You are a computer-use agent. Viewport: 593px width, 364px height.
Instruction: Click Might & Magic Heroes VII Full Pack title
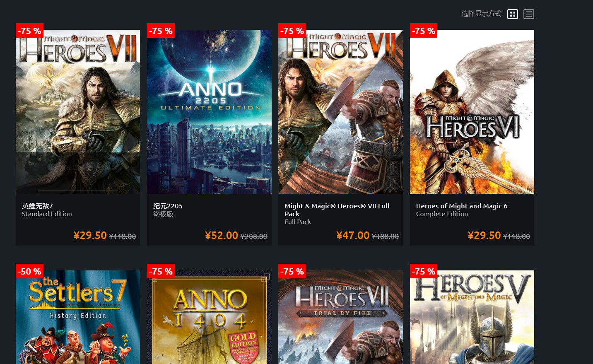pos(337,210)
